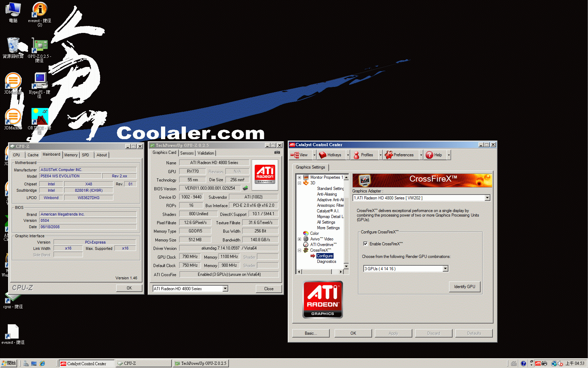Switch to the CPU tab in CPU-Z
Screen dimensions: 588x368
coord(16,155)
